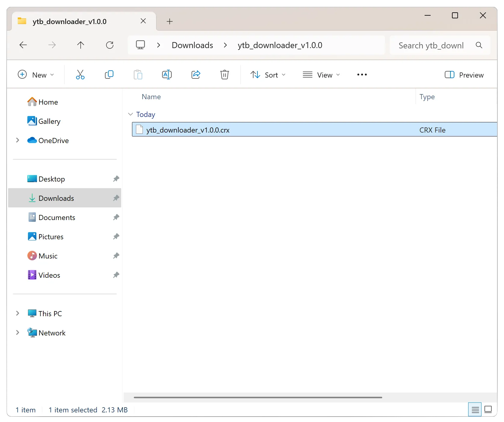This screenshot has height=422, width=504.
Task: Click the Copy icon in toolbar
Action: click(109, 75)
